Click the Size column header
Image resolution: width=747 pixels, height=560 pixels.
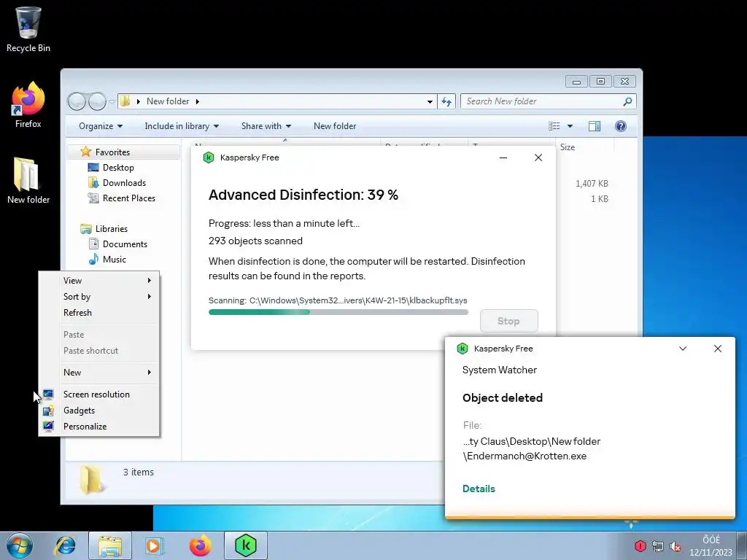pyautogui.click(x=584, y=147)
